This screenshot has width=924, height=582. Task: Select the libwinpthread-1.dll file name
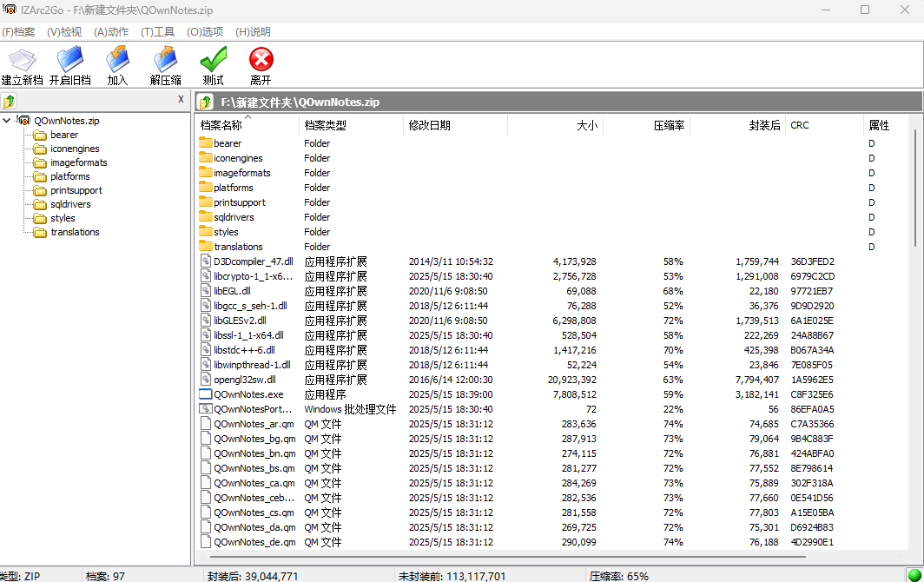252,365
